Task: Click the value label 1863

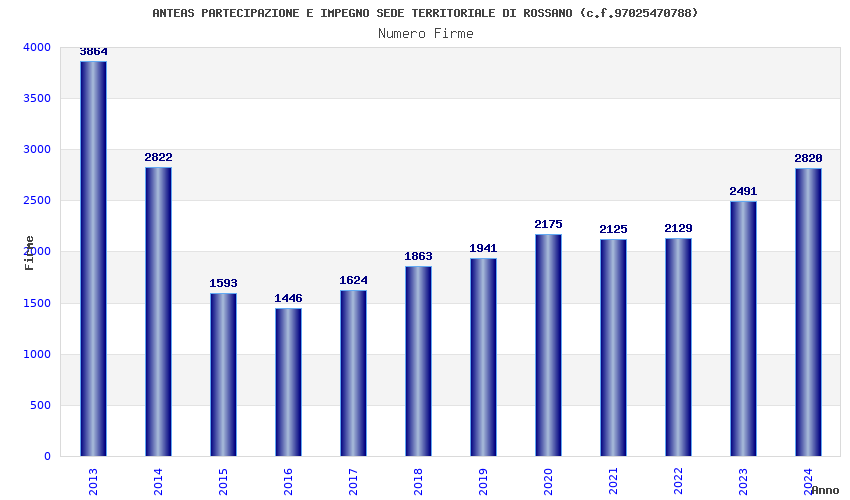Action: coord(418,256)
